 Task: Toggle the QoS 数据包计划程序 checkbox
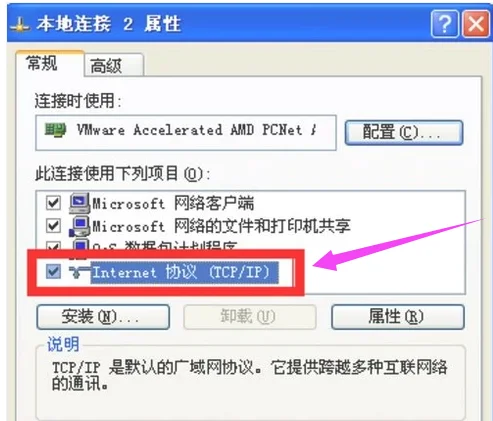(x=53, y=246)
